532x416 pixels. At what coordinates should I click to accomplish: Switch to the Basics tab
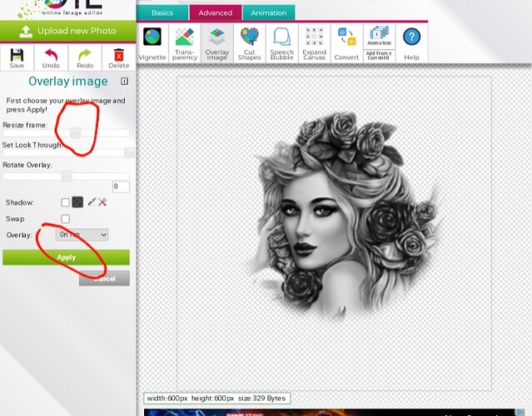(162, 12)
